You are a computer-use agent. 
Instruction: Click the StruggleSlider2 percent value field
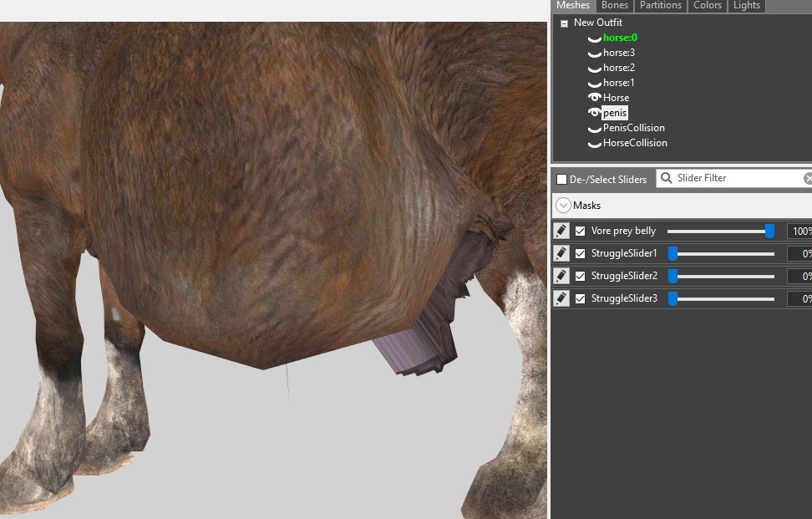[799, 276]
